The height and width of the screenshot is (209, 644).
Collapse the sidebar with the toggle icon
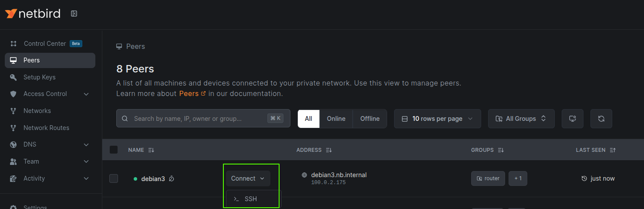point(74,14)
